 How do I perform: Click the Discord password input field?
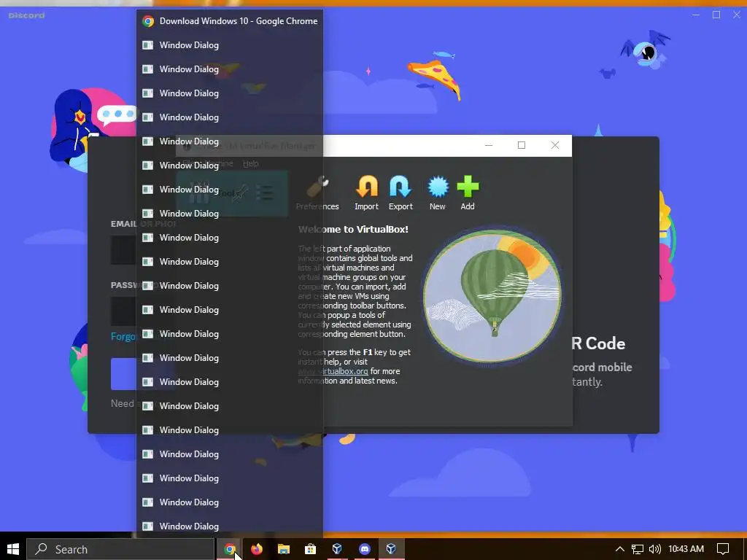click(x=123, y=311)
